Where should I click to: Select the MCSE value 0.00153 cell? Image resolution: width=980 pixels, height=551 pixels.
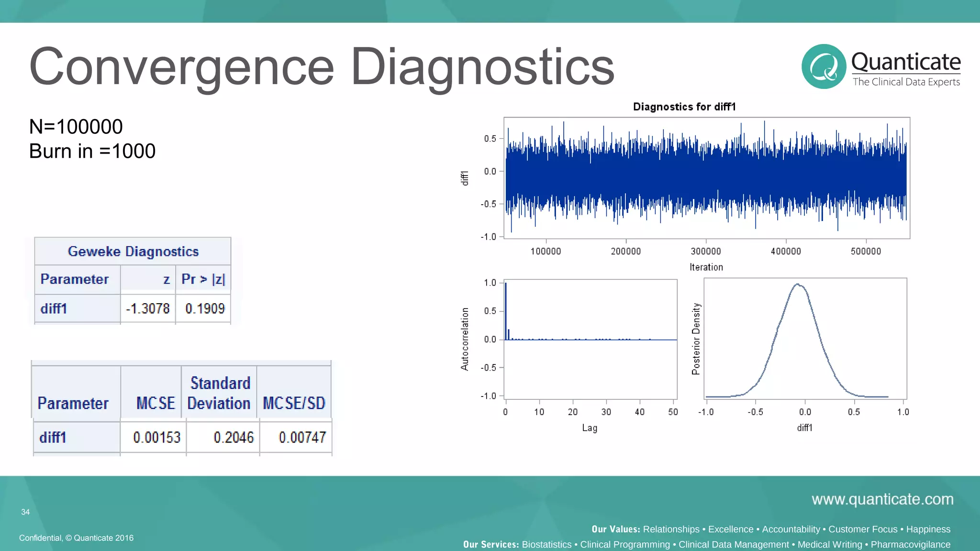click(x=156, y=437)
